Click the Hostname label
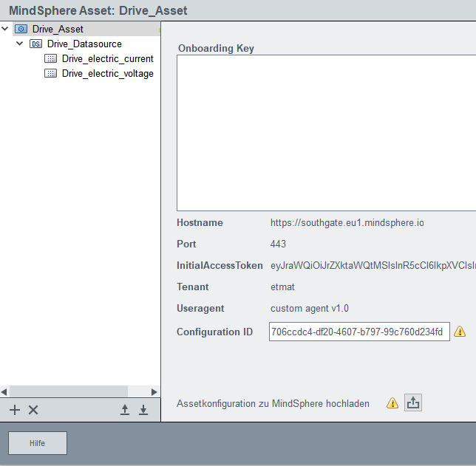 point(200,223)
